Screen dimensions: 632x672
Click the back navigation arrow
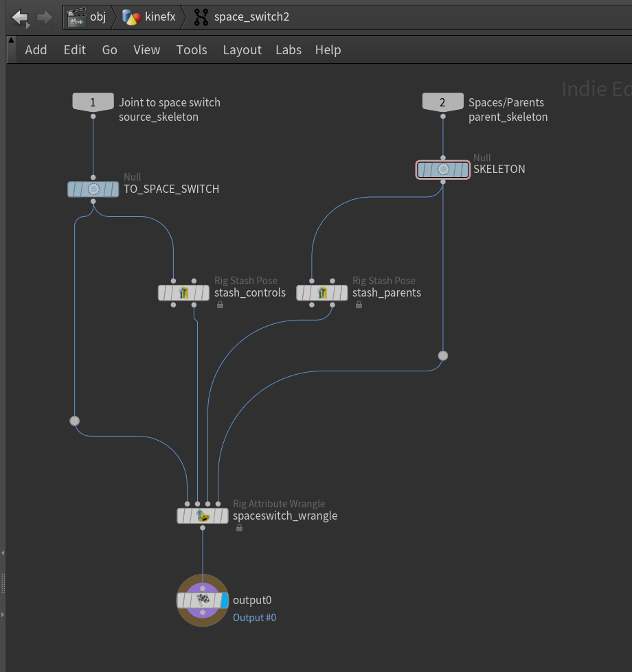20,17
